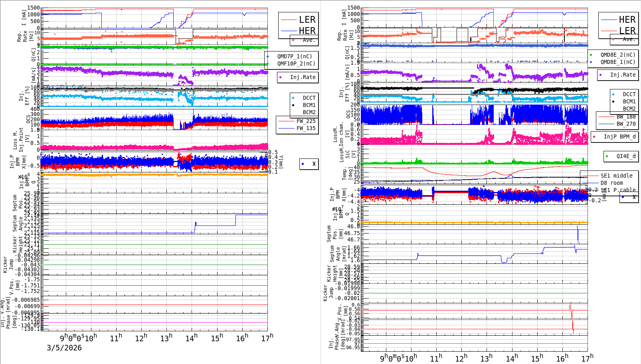Click the InjP BPM_d legend entry
Screen dimensions: 641x364
coord(614,136)
